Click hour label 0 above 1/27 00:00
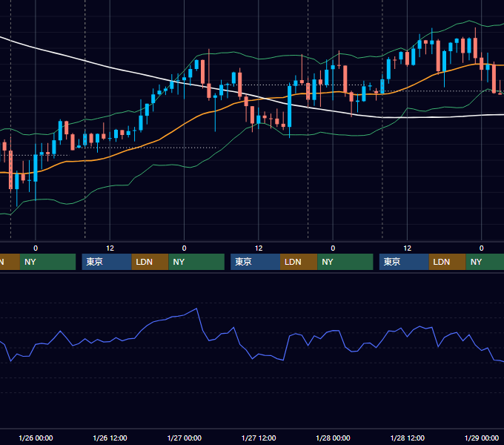The height and width of the screenshot is (445, 504). pyautogui.click(x=184, y=248)
